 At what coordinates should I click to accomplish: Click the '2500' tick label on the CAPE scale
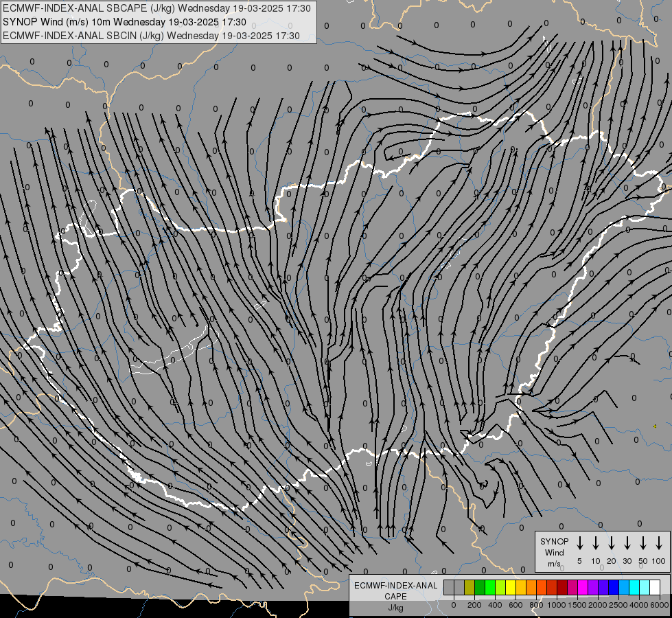618,605
